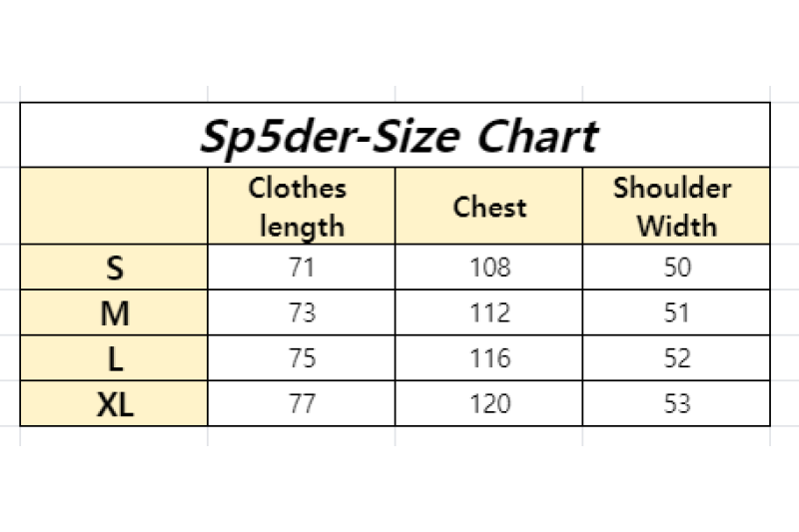Click the XL size row label
This screenshot has height=532, width=799.
115,404
